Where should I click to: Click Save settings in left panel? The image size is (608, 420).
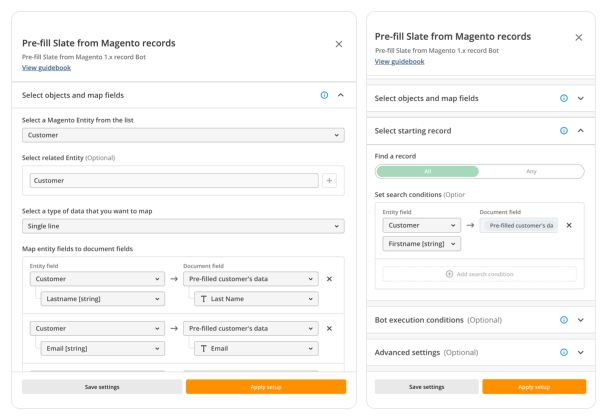point(102,387)
